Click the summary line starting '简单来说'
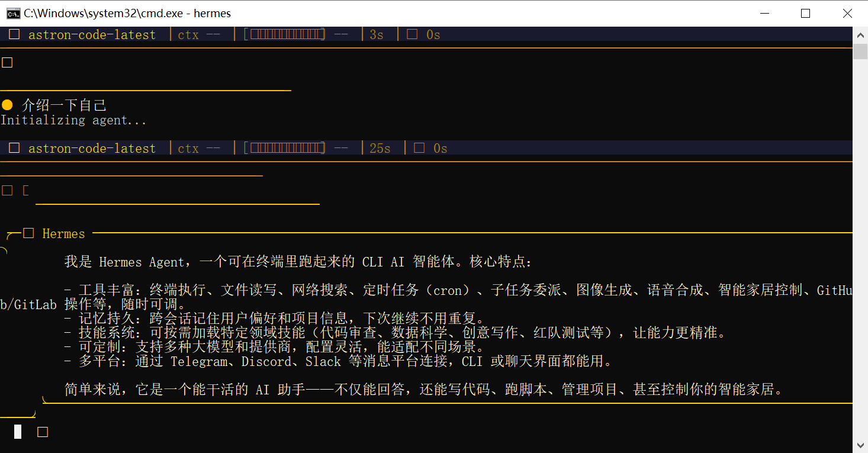Image resolution: width=868 pixels, height=453 pixels. pyautogui.click(x=423, y=390)
